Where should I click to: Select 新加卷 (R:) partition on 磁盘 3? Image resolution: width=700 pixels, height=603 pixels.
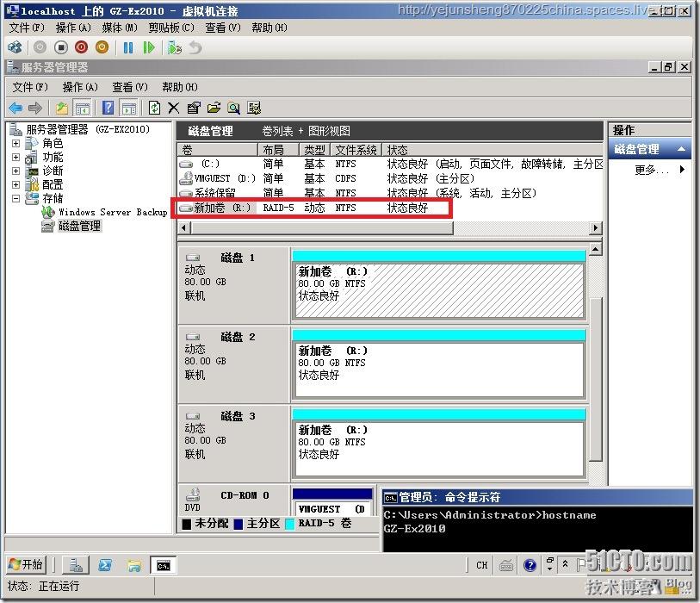pos(439,449)
